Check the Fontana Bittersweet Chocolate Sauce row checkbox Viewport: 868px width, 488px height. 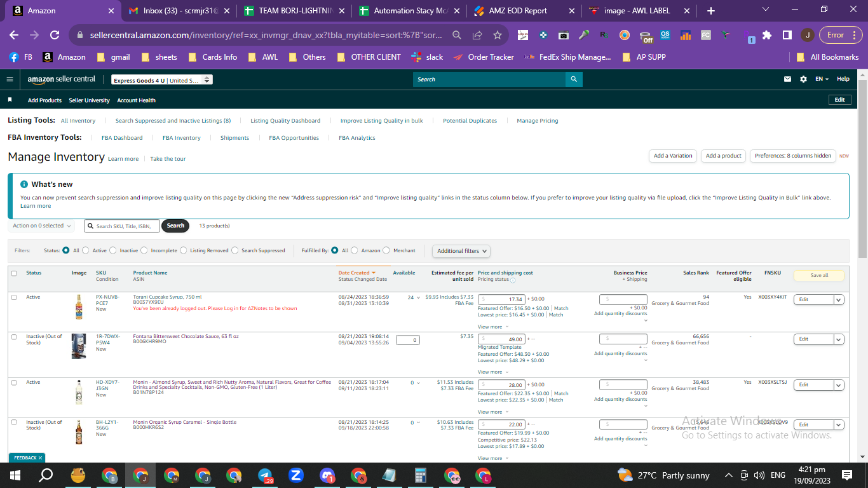click(x=14, y=337)
